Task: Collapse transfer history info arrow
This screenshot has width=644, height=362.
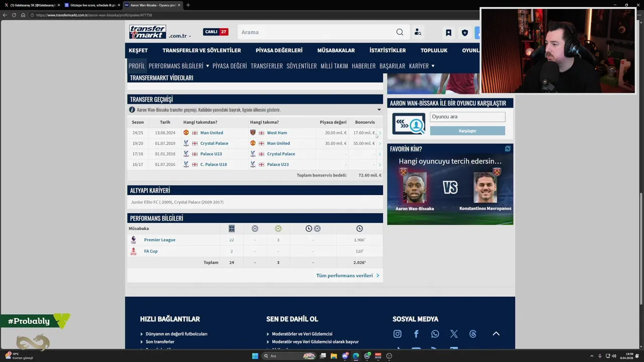Action: (x=379, y=110)
